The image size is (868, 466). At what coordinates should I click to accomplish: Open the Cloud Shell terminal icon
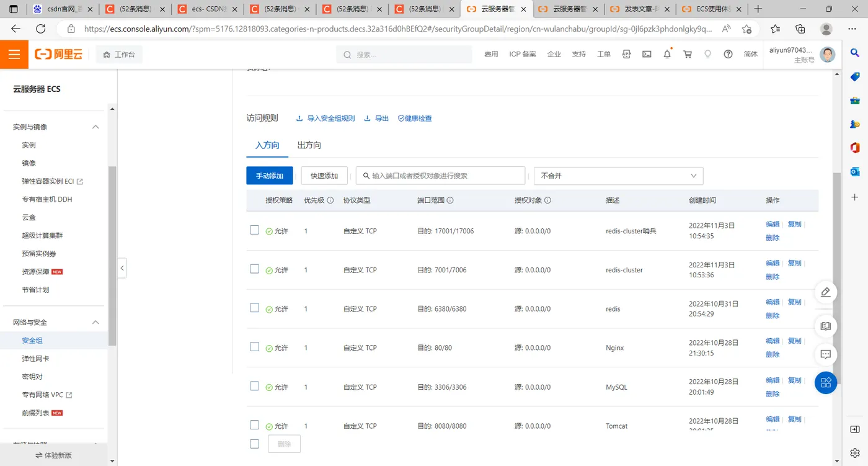(x=647, y=55)
